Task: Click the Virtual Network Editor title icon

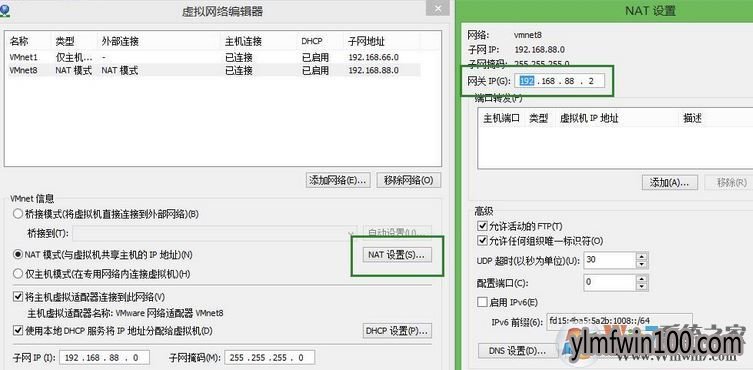Action: coord(6,10)
